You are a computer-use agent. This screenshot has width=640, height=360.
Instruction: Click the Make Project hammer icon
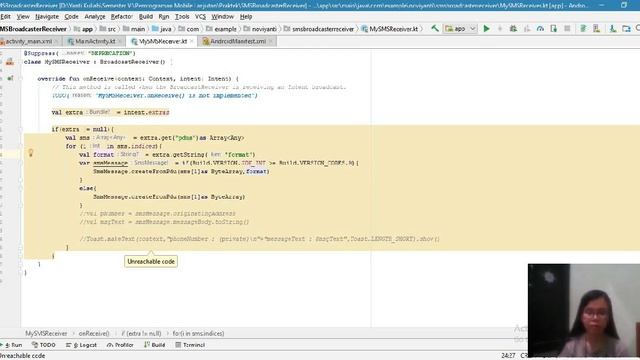(x=435, y=29)
